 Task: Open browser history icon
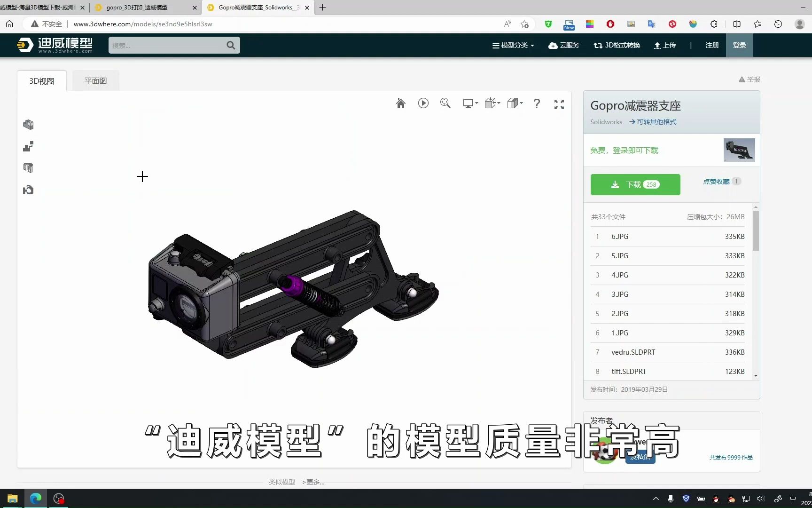(778, 24)
